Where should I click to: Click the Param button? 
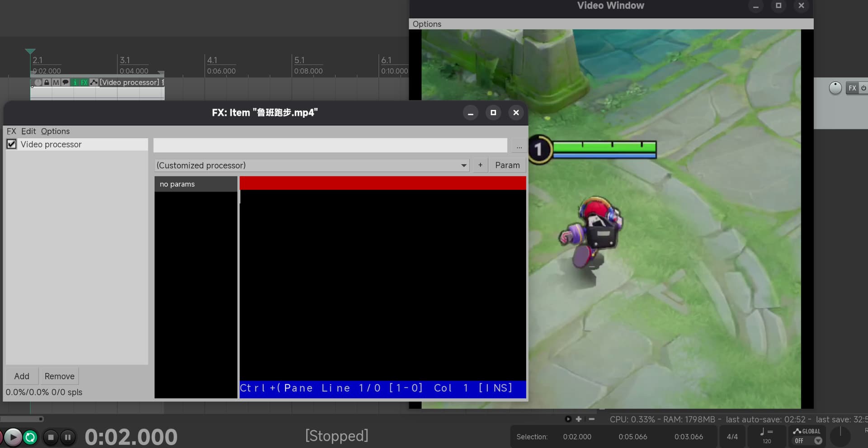coord(507,165)
